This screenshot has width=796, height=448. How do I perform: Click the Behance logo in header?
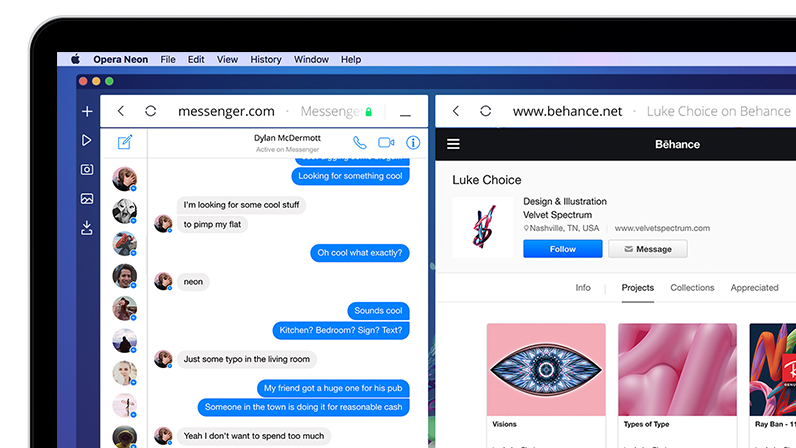[x=677, y=144]
